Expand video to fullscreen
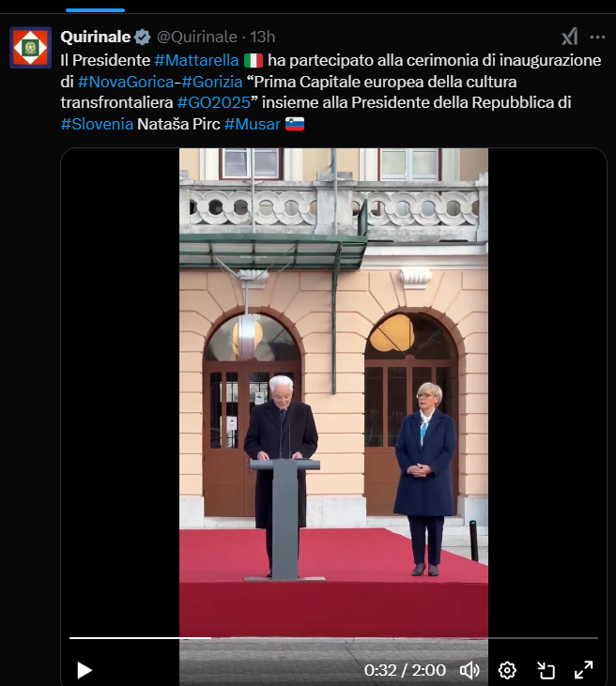This screenshot has width=616, height=686. (x=583, y=670)
